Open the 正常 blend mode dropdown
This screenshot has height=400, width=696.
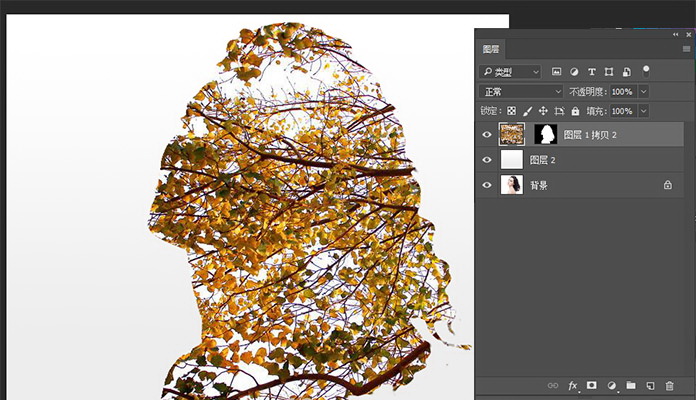pos(521,91)
